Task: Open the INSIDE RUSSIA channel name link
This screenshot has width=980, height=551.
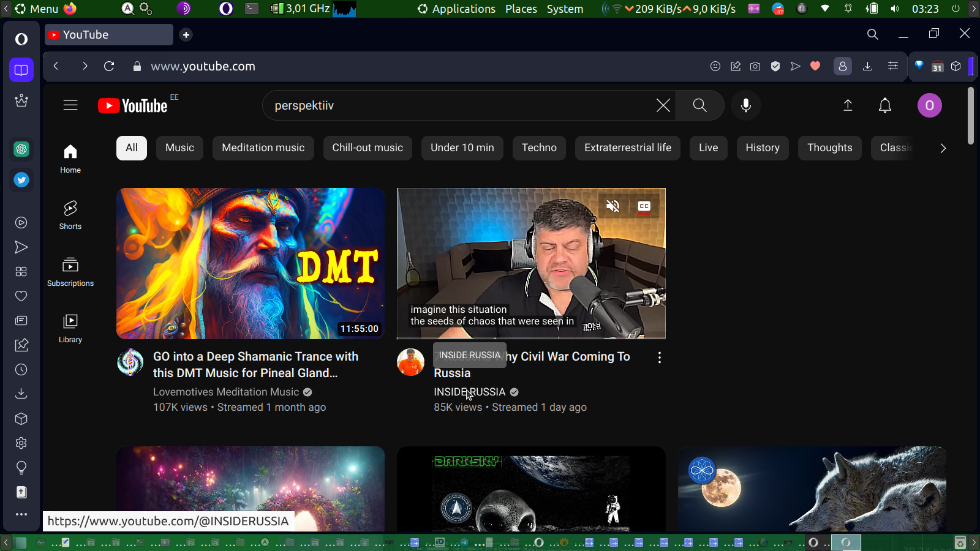Action: coord(470,392)
